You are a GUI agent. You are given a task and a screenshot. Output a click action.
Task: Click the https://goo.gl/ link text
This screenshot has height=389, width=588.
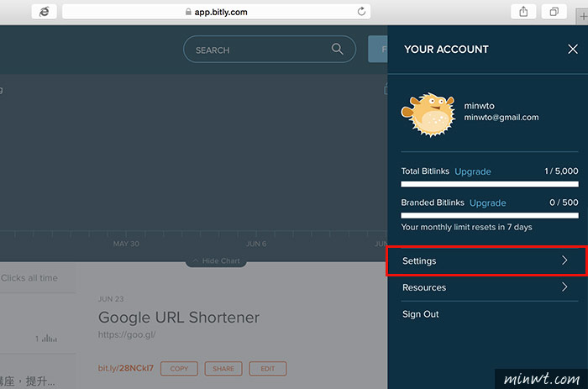click(x=127, y=334)
